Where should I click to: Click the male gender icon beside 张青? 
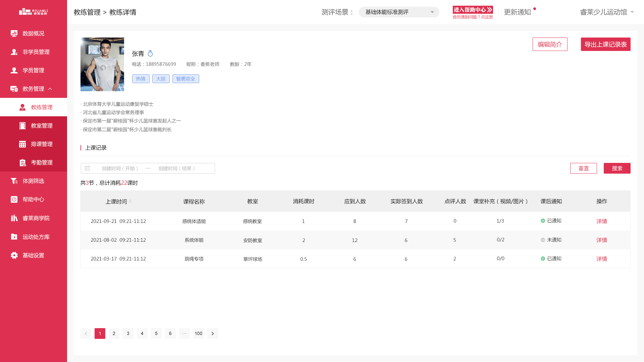tap(150, 54)
